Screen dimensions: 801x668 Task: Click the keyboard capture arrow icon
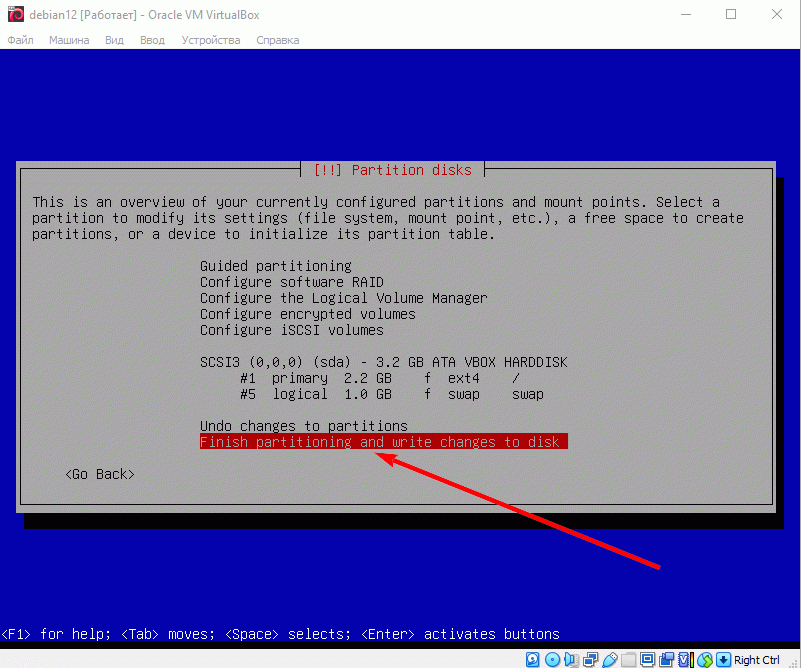tap(723, 660)
